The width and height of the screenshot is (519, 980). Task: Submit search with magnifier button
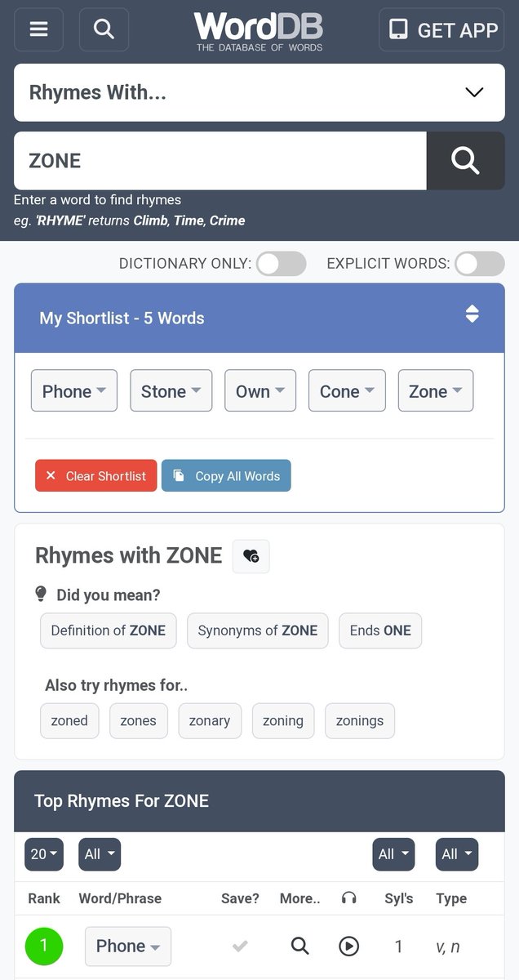[465, 161]
